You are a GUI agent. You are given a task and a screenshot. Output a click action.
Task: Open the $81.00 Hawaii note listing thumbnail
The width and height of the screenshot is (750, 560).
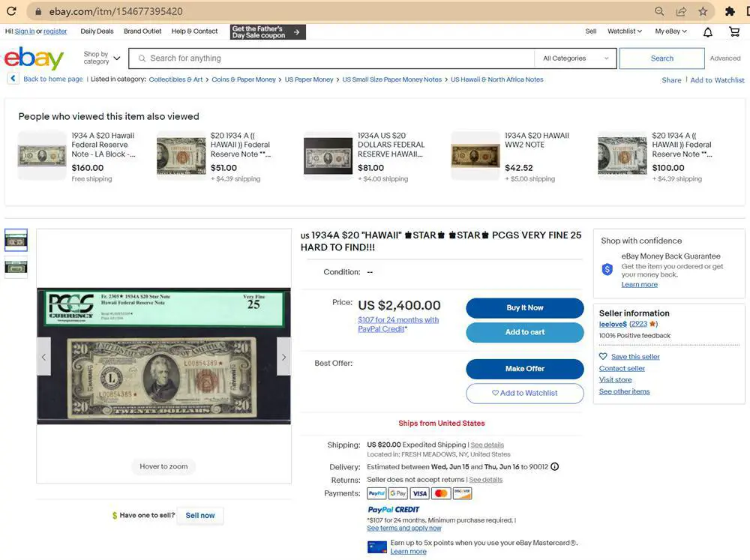click(328, 155)
